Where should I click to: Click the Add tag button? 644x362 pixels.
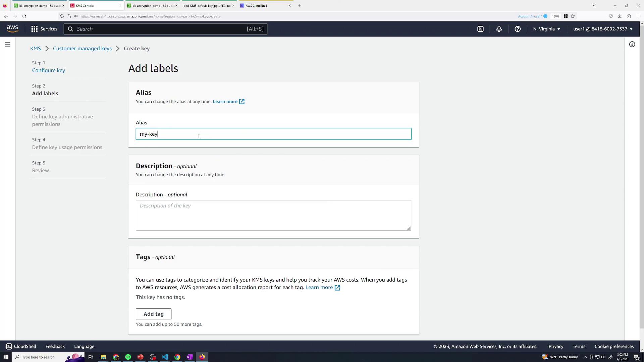coord(154,314)
